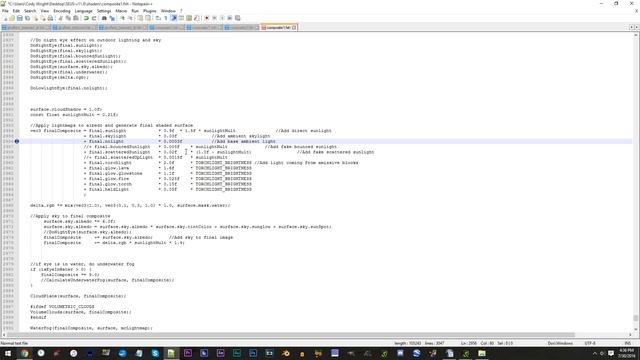Open the Blender taskbar icon
Viewport: 640px width, 360px height.
point(286,353)
